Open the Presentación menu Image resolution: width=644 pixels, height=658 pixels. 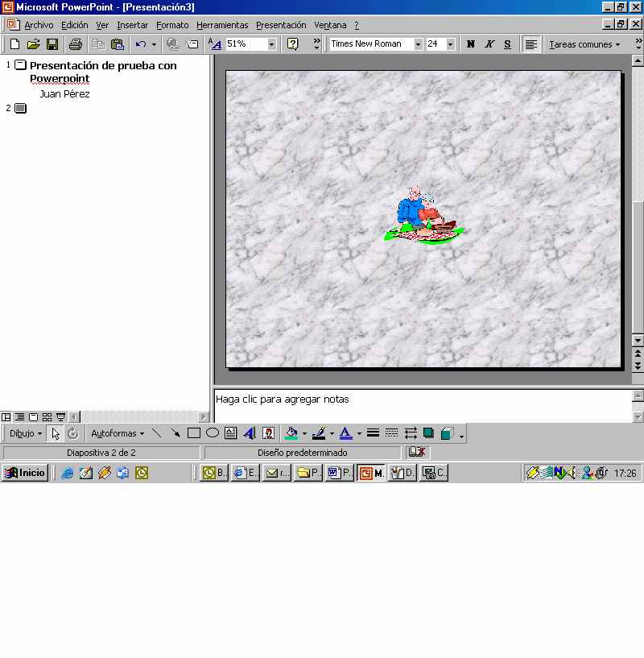pos(281,25)
